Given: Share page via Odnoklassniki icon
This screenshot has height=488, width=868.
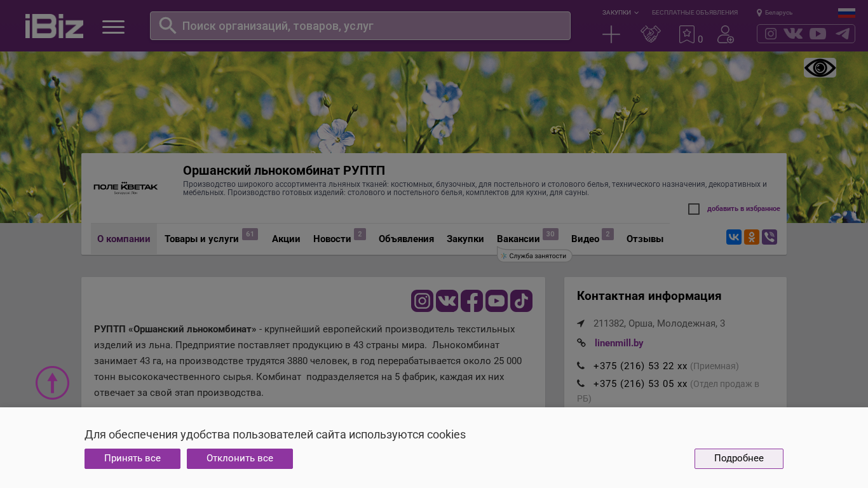Looking at the screenshot, I should [752, 237].
